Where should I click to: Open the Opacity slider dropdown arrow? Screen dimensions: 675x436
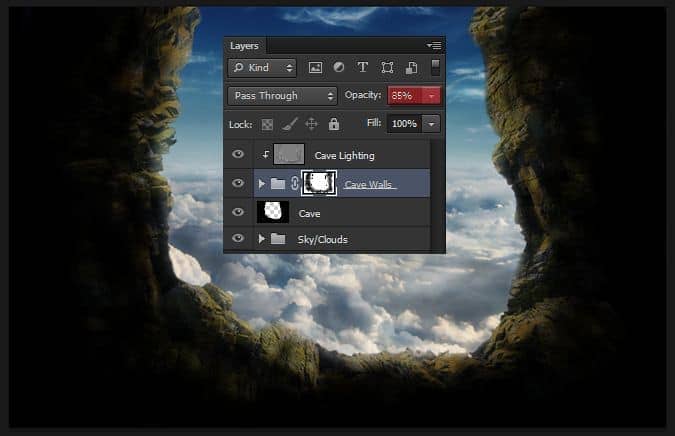tap(432, 96)
